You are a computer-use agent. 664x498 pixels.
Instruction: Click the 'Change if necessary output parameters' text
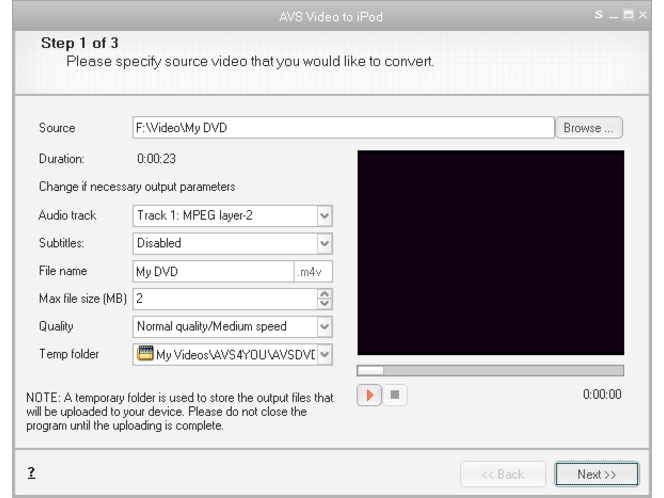click(137, 187)
